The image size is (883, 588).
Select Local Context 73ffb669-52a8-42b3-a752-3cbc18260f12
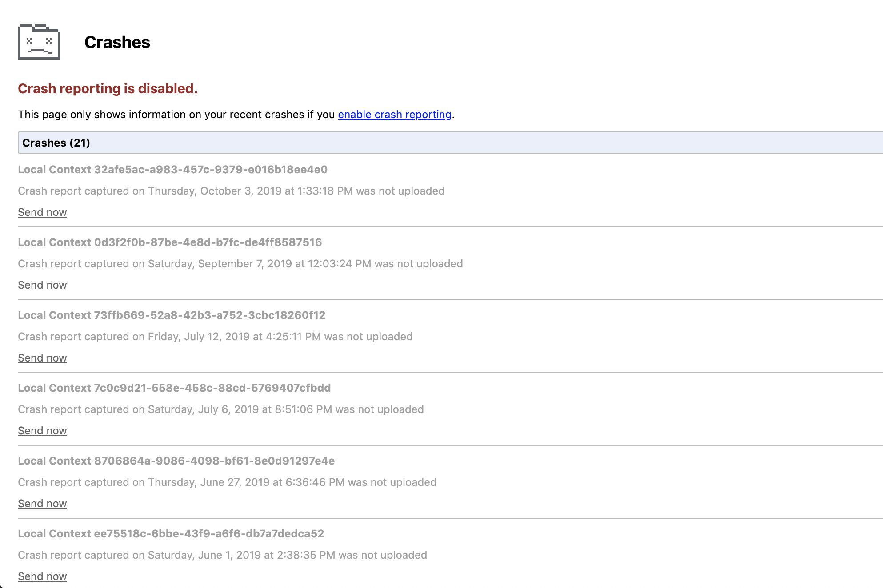pyautogui.click(x=172, y=315)
